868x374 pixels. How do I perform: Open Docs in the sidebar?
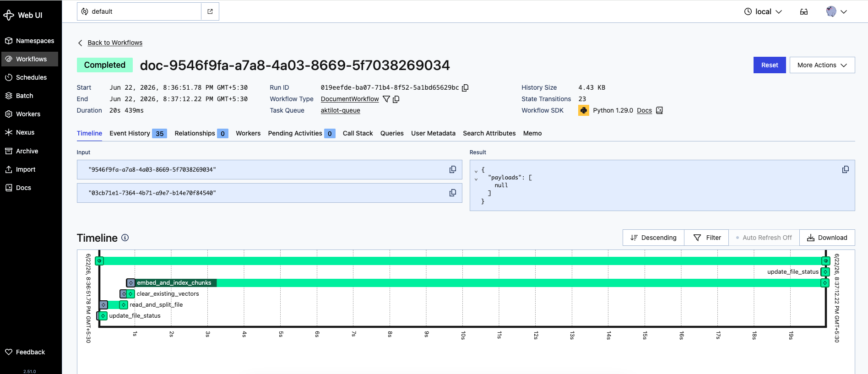pos(30,188)
